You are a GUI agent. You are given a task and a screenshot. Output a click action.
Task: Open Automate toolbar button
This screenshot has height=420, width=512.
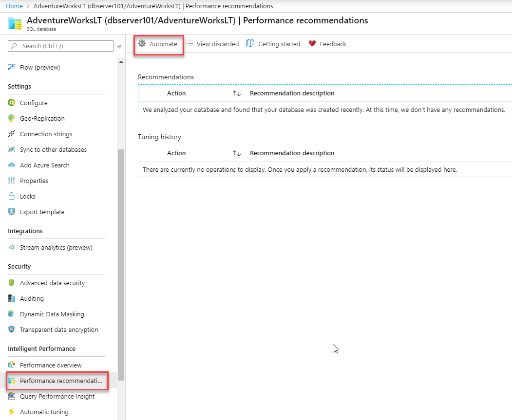click(x=158, y=44)
